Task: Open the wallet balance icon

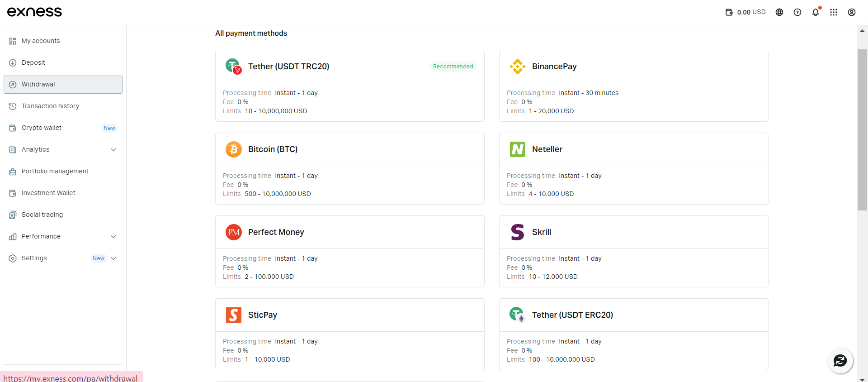Action: click(x=729, y=12)
